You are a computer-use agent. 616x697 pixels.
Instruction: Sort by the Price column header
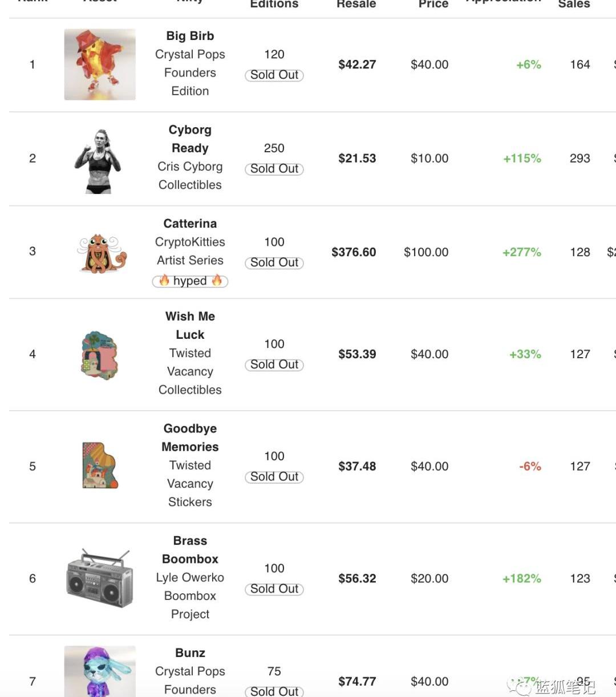point(433,4)
